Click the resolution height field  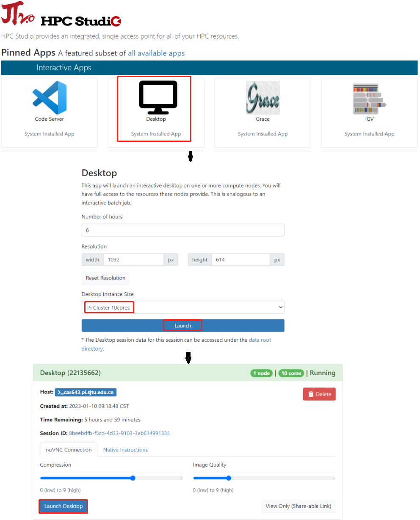point(241,260)
